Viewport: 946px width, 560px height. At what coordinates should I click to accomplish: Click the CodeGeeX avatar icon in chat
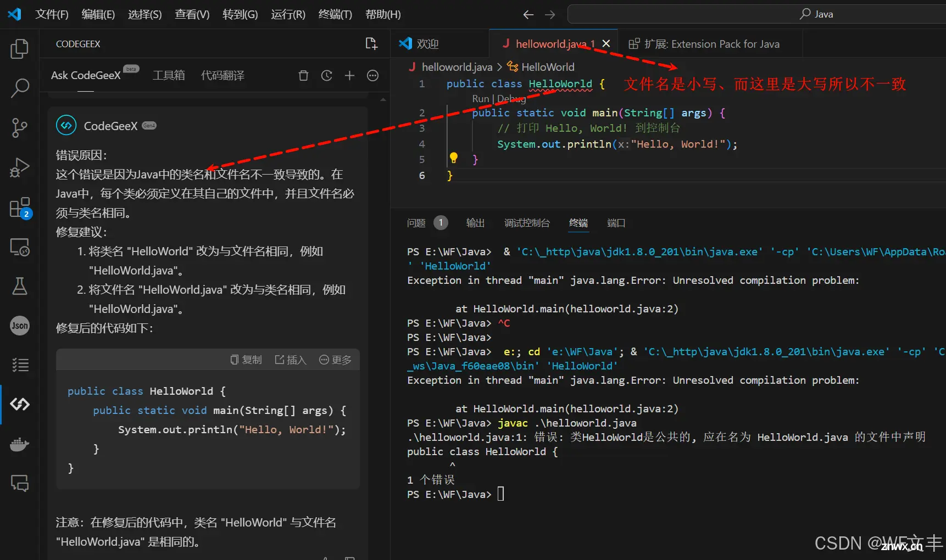tap(66, 126)
